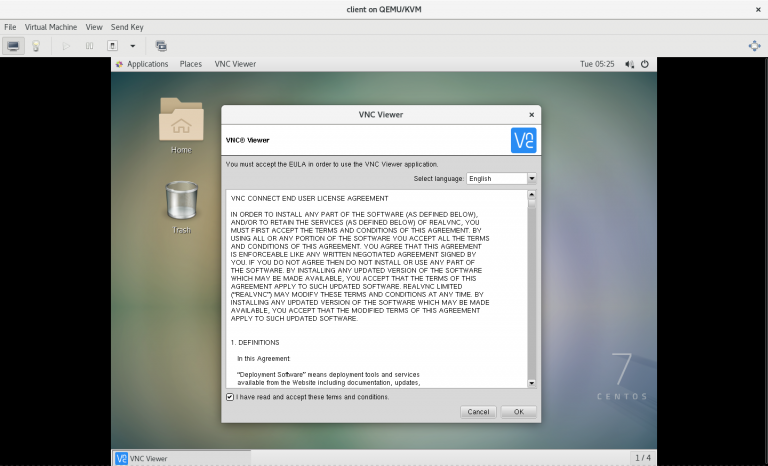Click the clock showing Tue 05:25

pos(597,64)
